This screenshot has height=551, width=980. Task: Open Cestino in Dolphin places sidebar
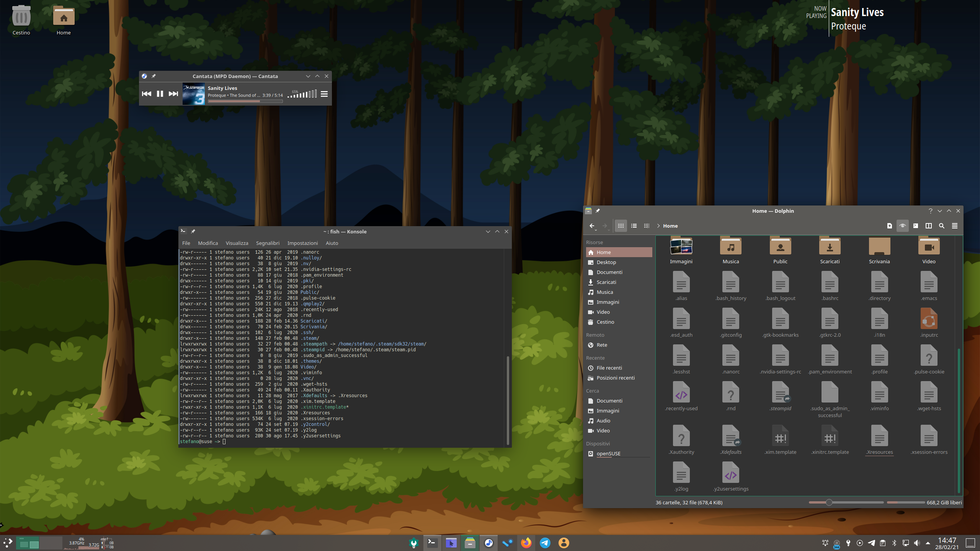click(x=619, y=322)
